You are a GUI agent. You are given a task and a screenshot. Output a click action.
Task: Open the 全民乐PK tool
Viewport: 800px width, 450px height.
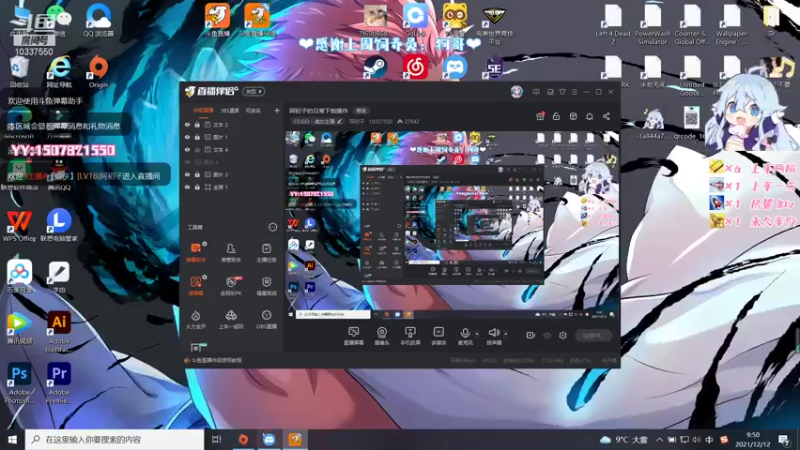pos(231,286)
